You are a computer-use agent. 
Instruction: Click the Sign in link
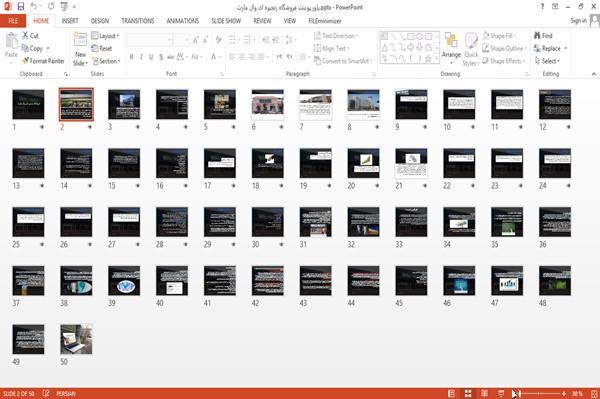pyautogui.click(x=578, y=21)
